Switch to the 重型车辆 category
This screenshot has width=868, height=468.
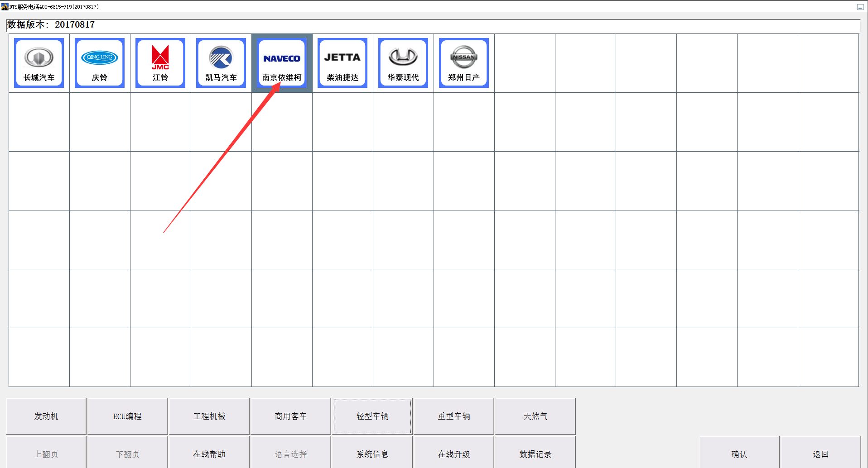(x=454, y=416)
